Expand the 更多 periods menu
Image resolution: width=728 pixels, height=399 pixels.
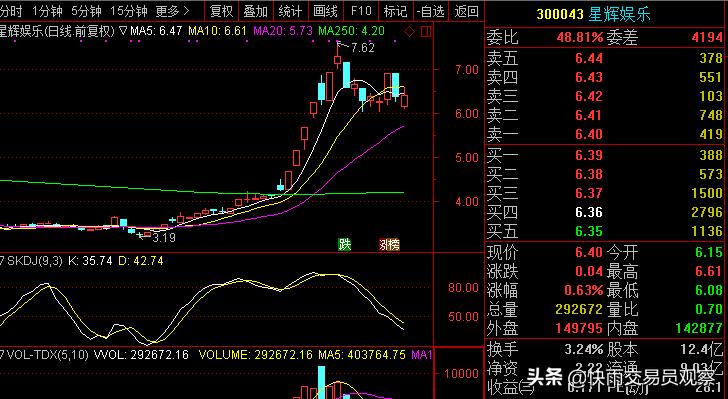point(173,10)
